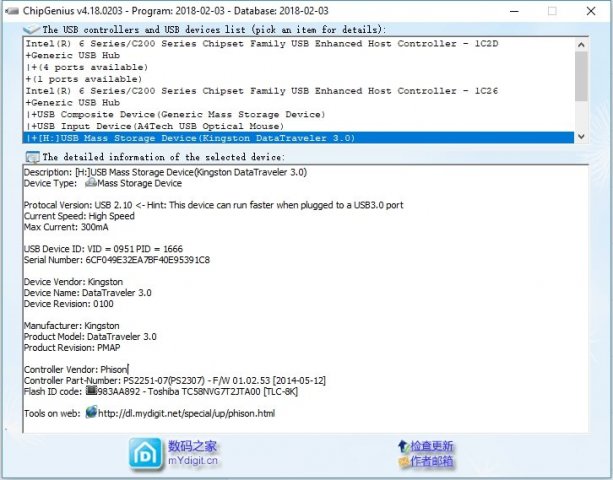Select the Kingston DataTraveler 3.0 device entry
Viewport: 613px width, 480px height.
190,138
